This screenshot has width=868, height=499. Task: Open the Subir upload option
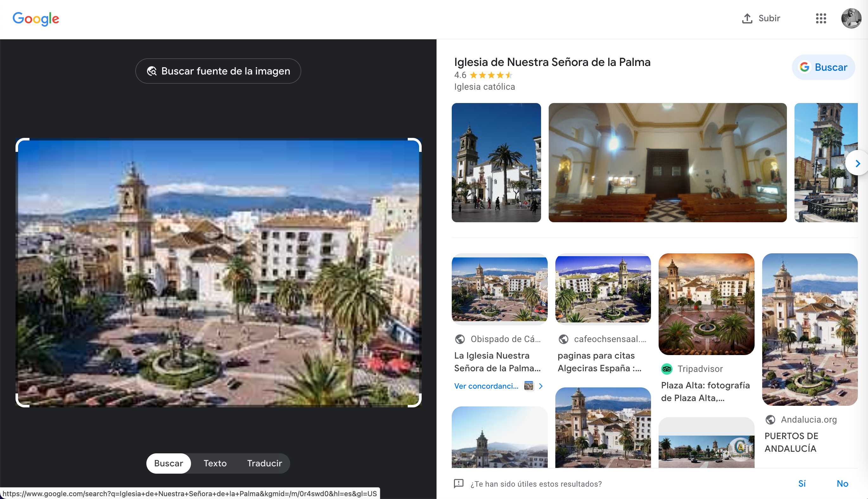click(761, 18)
